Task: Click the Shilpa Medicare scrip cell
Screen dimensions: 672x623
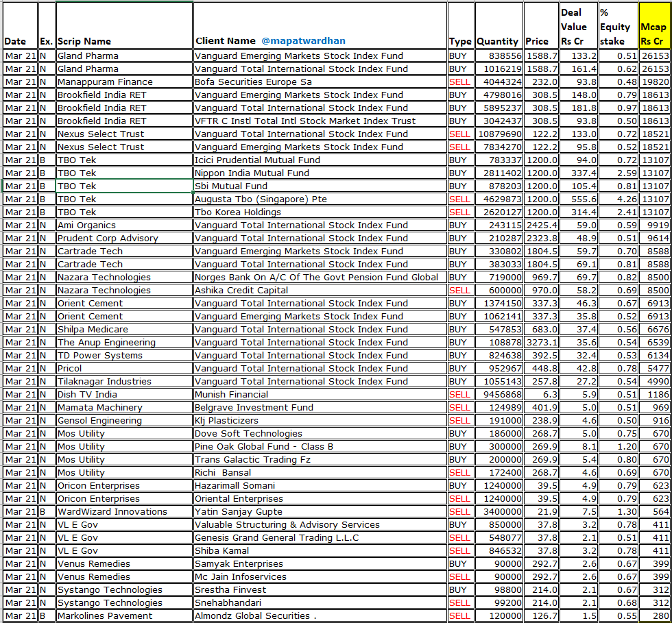Action: 124,329
